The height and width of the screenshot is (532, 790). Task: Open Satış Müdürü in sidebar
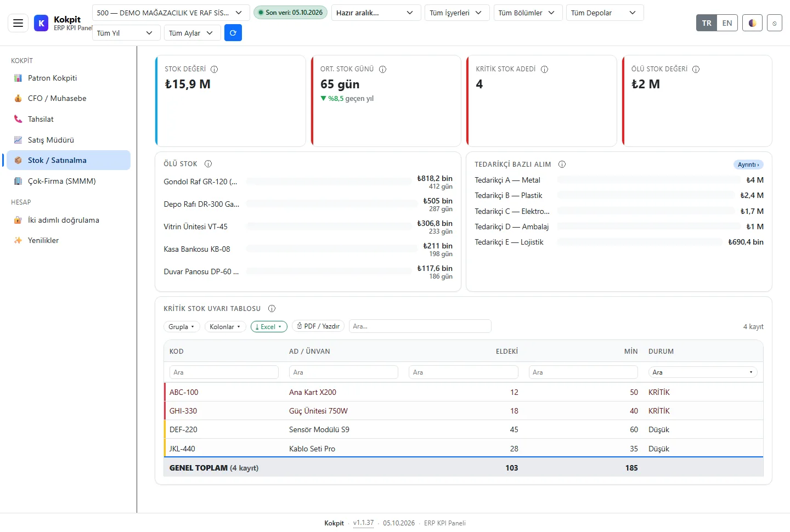69,140
